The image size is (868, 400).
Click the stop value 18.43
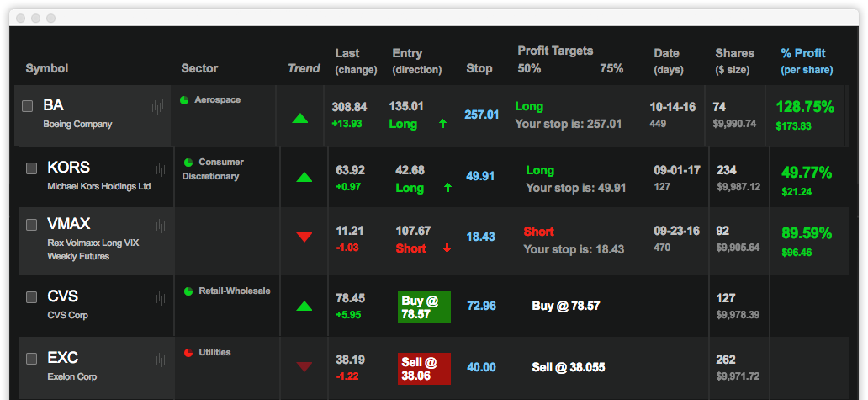tap(480, 237)
